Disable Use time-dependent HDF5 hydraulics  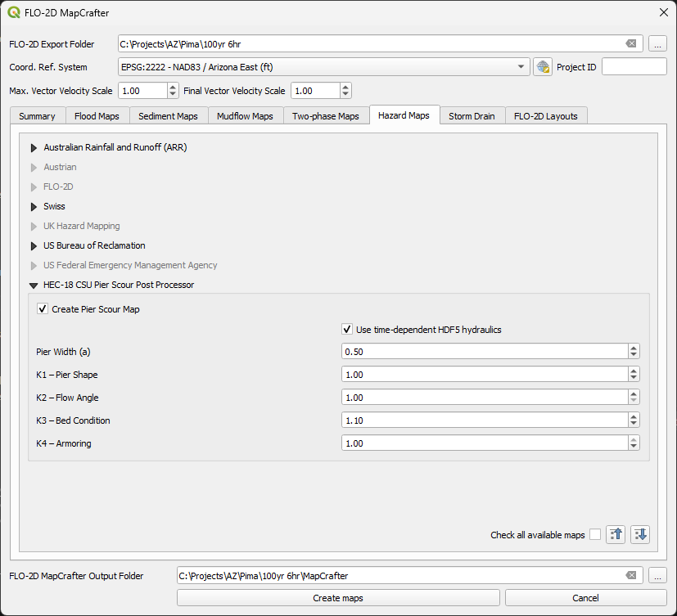(x=347, y=330)
